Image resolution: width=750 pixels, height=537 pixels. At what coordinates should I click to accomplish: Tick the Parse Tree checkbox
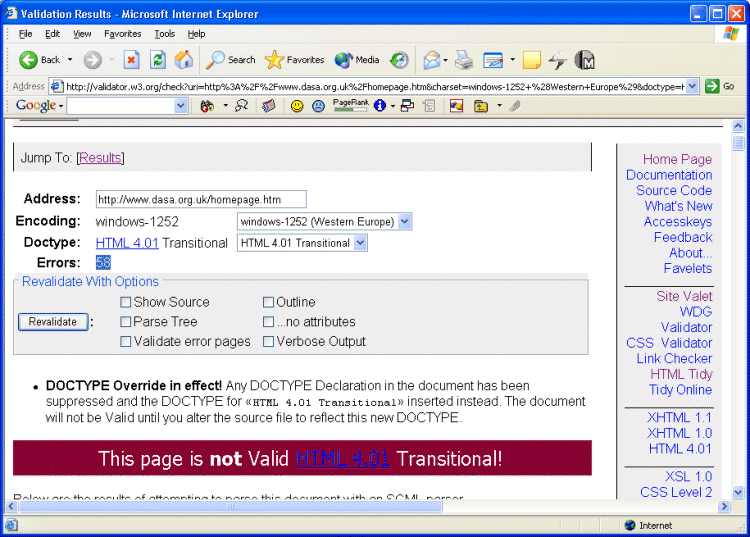tap(125, 322)
